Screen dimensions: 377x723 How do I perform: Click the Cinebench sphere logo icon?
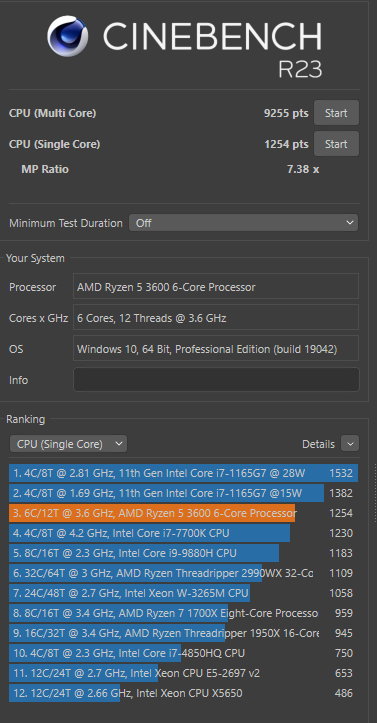pos(68,36)
